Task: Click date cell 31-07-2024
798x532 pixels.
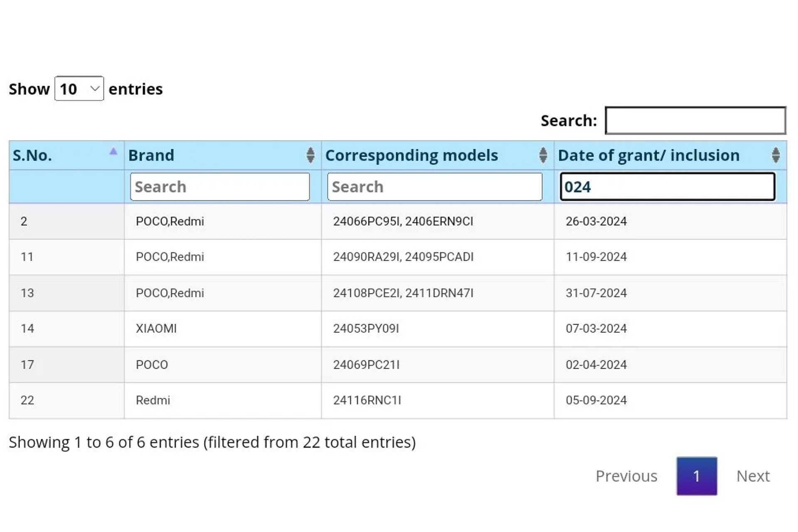Action: point(670,293)
